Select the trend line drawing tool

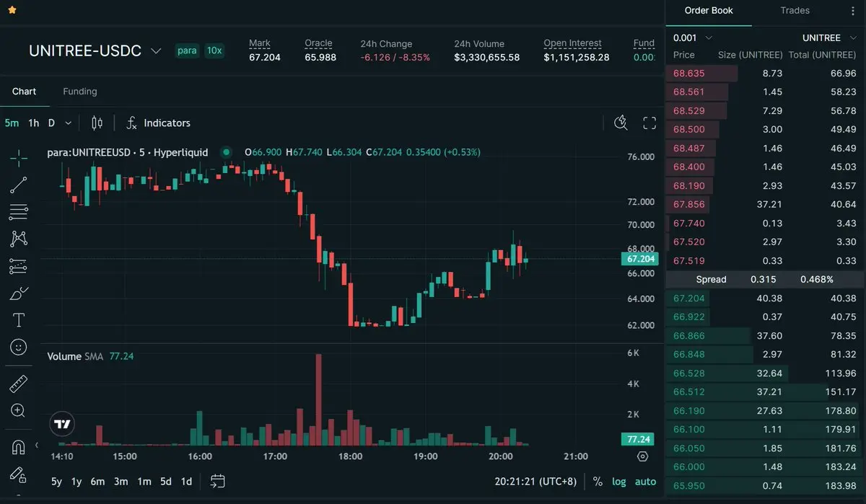19,185
